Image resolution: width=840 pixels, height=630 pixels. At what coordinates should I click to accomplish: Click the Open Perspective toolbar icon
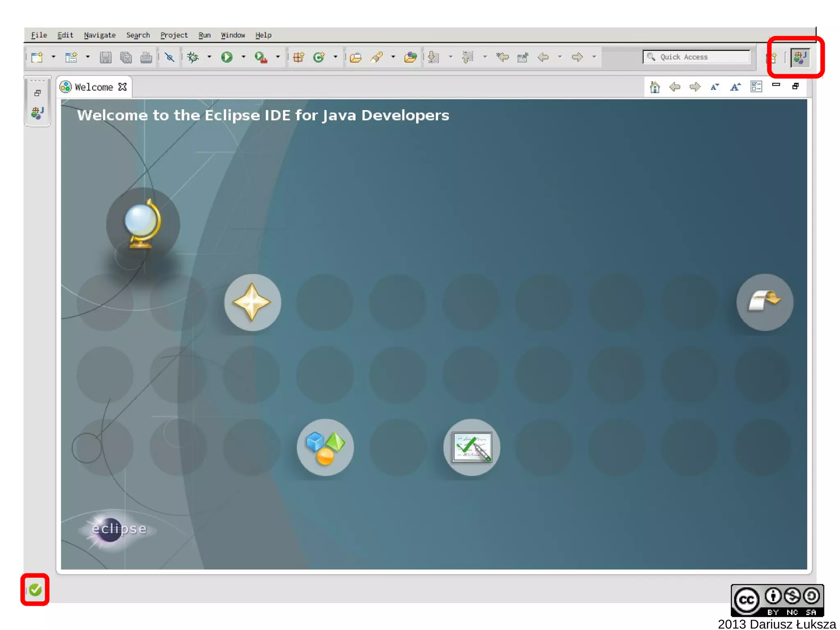[x=772, y=57]
